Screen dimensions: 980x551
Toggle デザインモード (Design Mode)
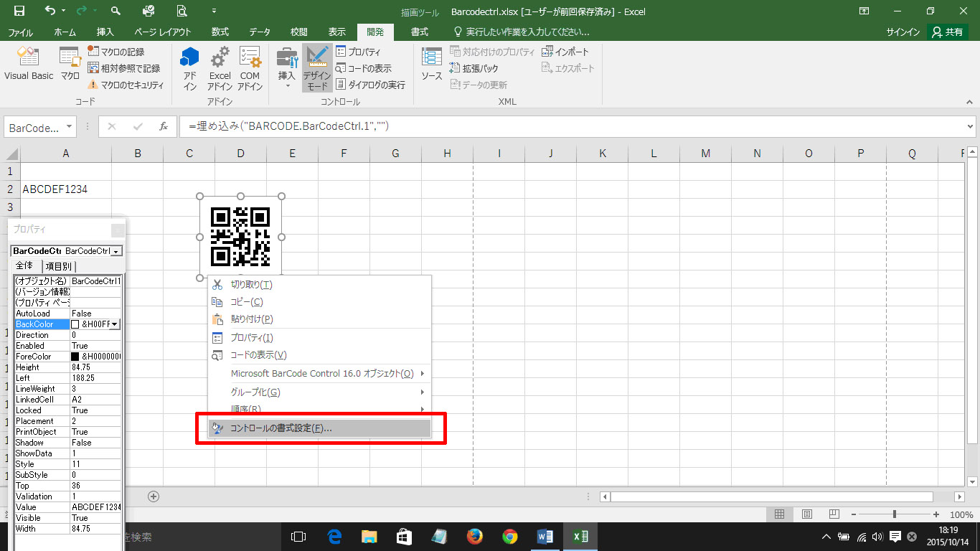click(316, 68)
